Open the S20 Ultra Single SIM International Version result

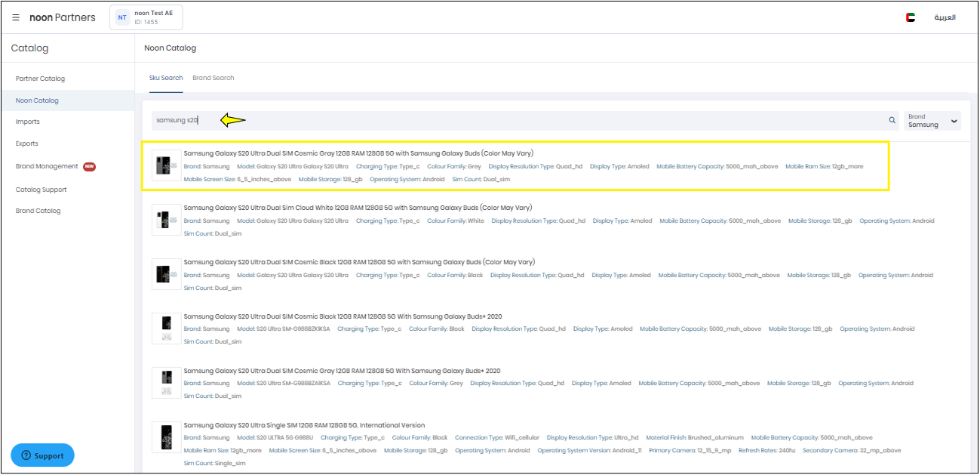[304, 425]
